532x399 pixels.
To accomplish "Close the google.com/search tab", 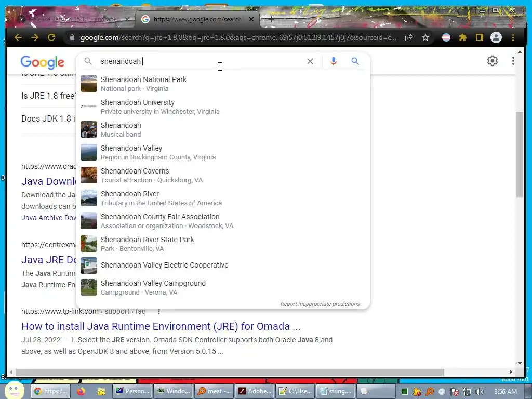I will pos(251,19).
